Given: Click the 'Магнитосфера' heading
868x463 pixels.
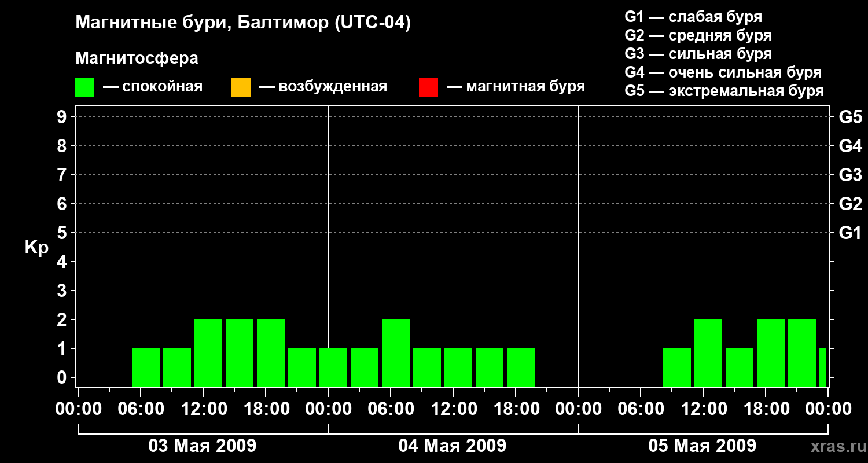Looking at the screenshot, I should point(137,58).
